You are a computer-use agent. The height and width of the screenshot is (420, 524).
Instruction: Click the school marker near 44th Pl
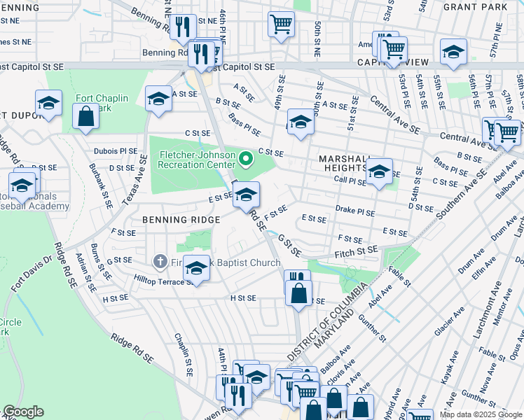(256, 378)
